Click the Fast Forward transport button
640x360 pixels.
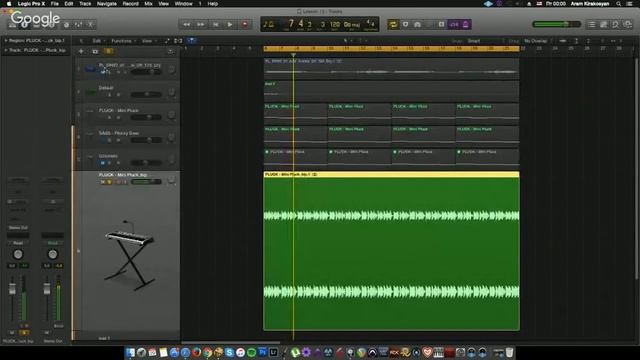click(201, 24)
